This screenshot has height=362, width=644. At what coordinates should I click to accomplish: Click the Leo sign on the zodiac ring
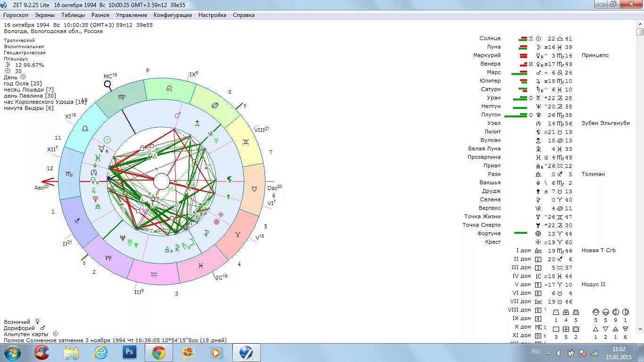(169, 88)
